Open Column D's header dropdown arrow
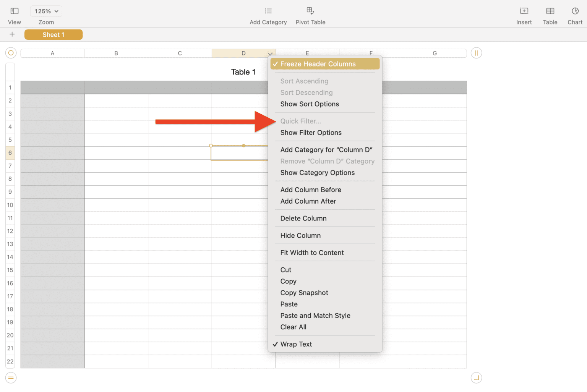 (x=270, y=53)
